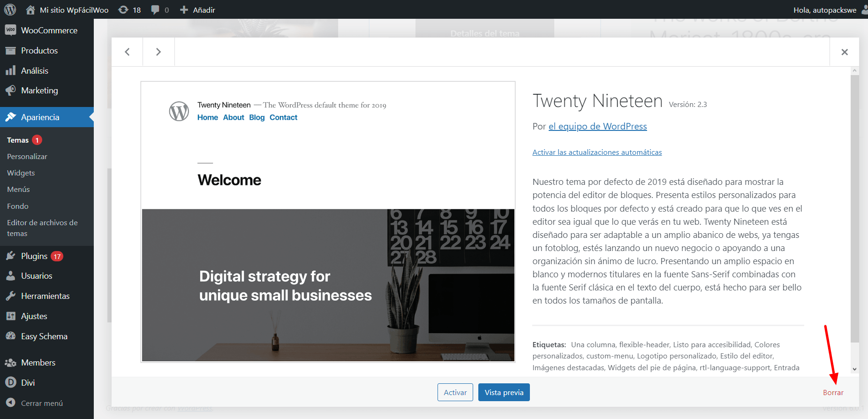
Task: Select the Temas submenu item
Action: tap(18, 140)
